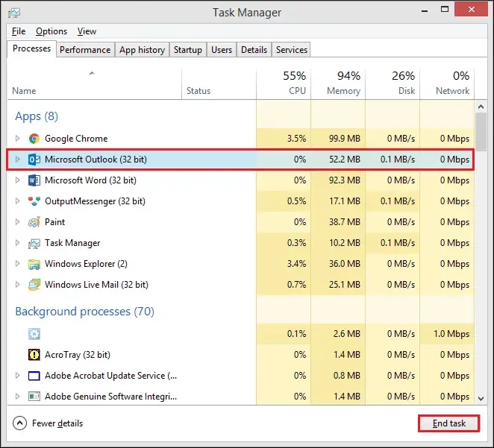Expand Adobe Acrobat Update Service entry
The image size is (494, 448).
point(17,376)
